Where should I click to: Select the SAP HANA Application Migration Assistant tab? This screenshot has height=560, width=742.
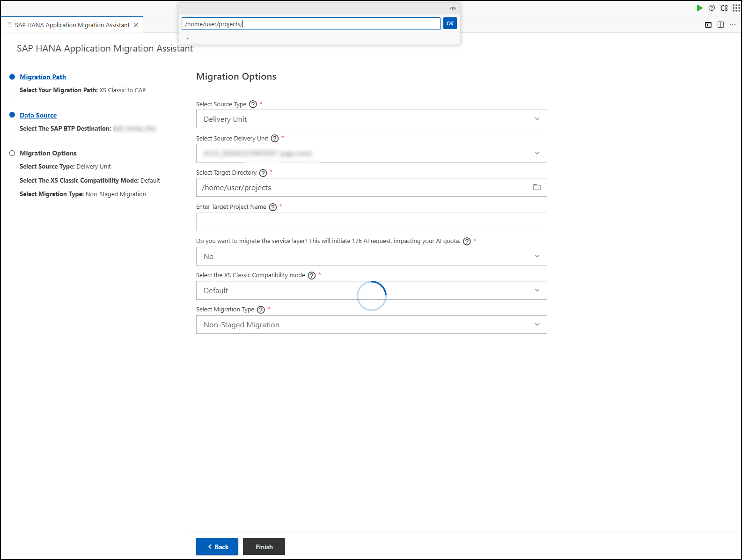pyautogui.click(x=72, y=25)
